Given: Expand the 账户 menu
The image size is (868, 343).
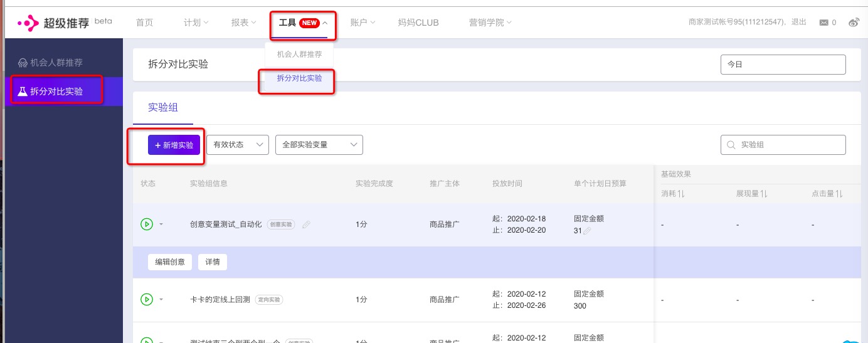Looking at the screenshot, I should [x=363, y=23].
